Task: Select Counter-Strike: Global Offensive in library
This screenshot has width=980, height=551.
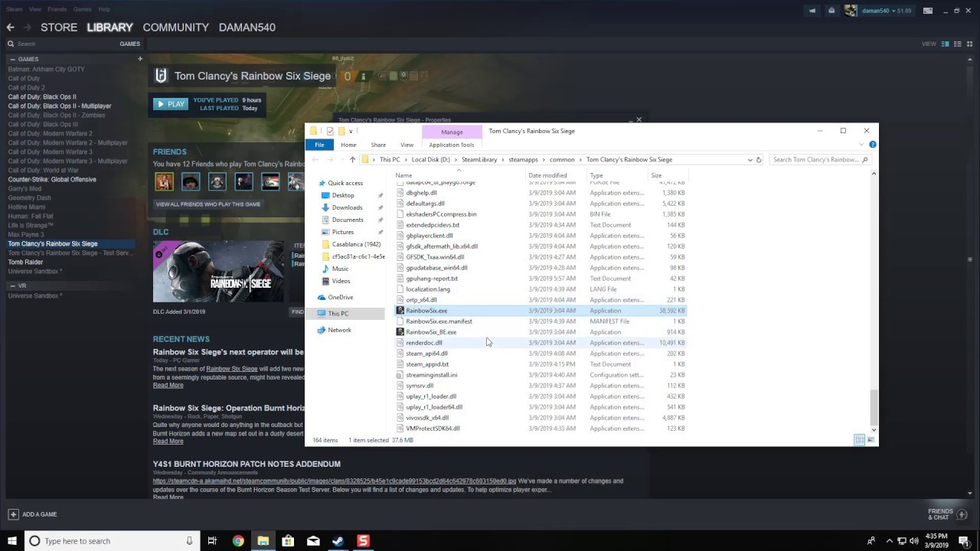Action: coord(52,180)
